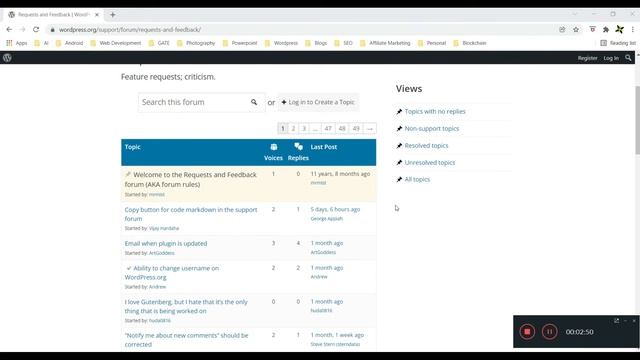Open Ability to change username topic
Viewport: 640px width, 360px height.
pyautogui.click(x=172, y=273)
